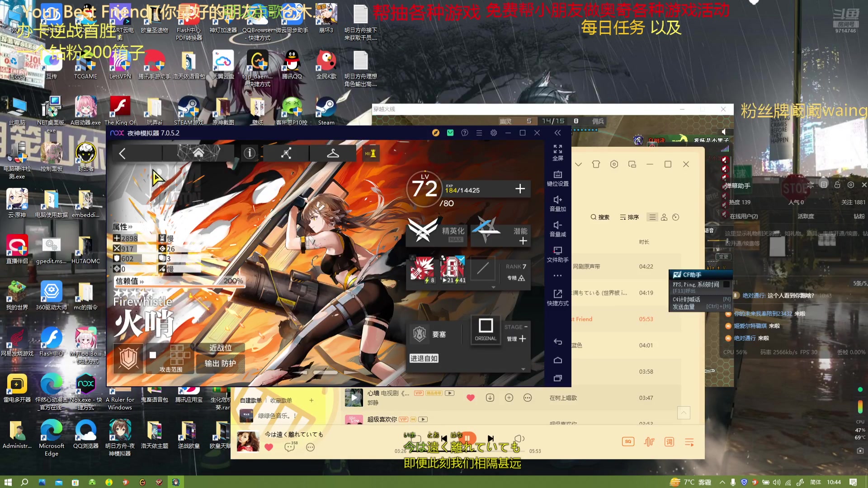Click the Nox recent apps button
868x488 pixels.
point(558,378)
